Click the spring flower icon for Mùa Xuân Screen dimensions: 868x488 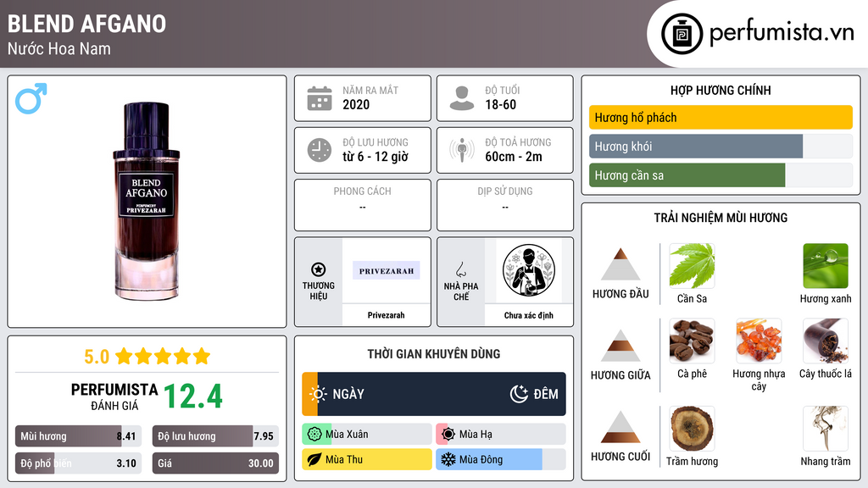pos(314,435)
